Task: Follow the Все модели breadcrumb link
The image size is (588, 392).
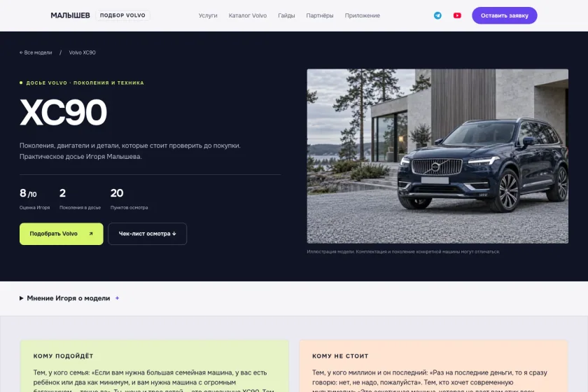Action: pos(36,52)
